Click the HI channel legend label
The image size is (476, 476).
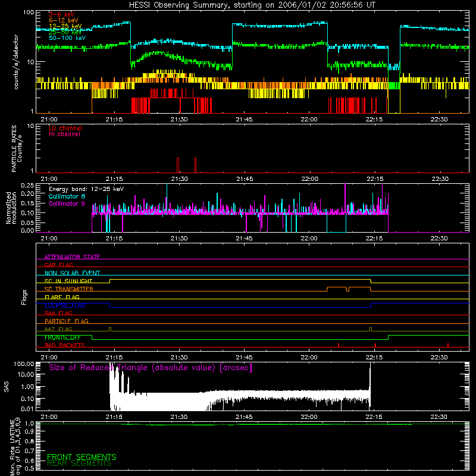64,134
